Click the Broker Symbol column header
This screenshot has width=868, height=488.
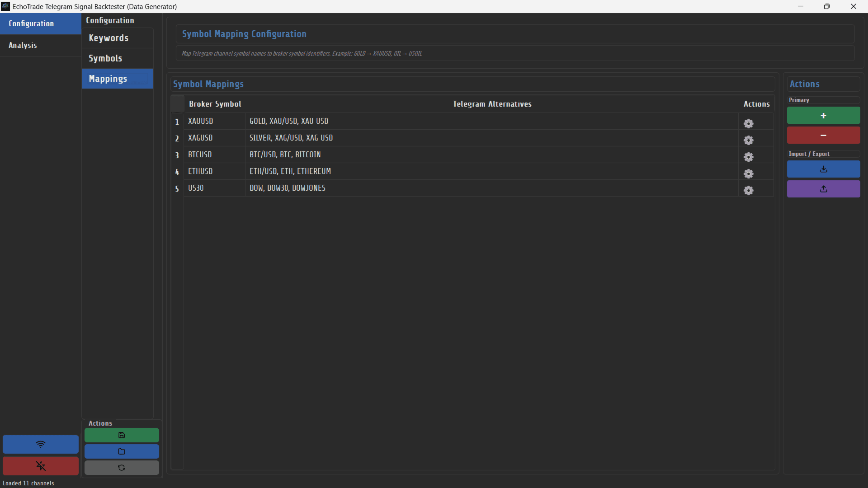[215, 104]
